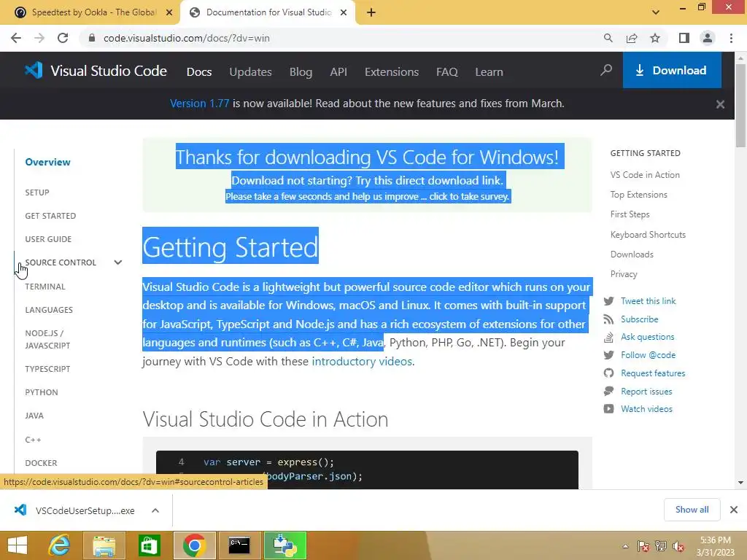Click the browser back arrow
Viewport: 747px width, 560px height.
(16, 38)
